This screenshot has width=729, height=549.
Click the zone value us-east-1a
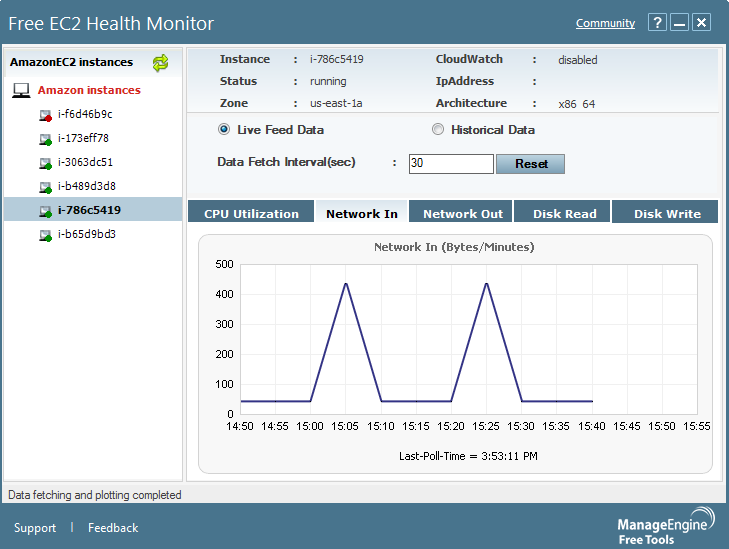[336, 103]
